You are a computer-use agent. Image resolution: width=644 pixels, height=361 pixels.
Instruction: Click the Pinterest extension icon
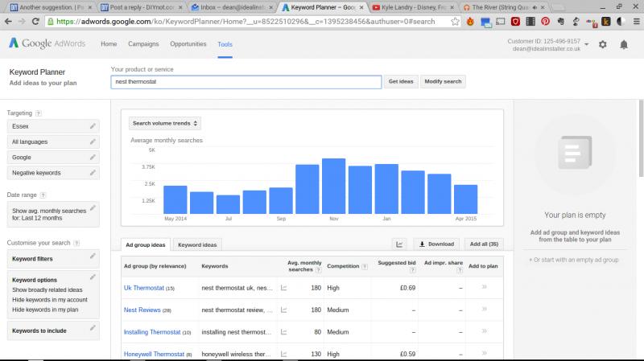point(543,22)
